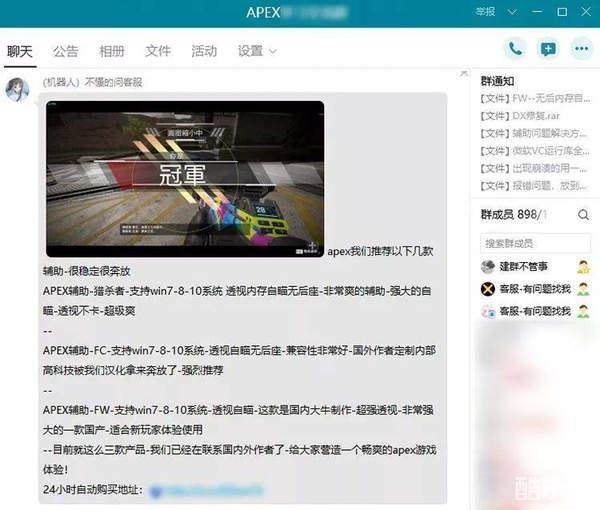Open the three-dot more options menu

(x=580, y=48)
